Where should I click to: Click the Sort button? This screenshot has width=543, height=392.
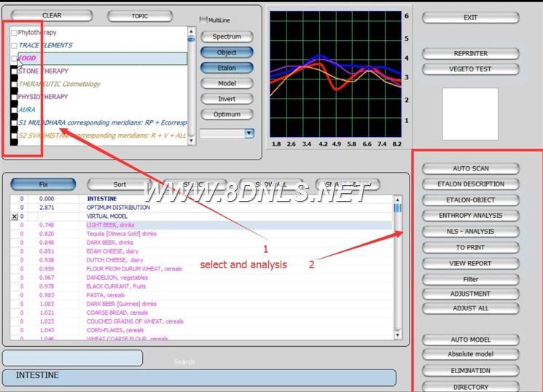pyautogui.click(x=120, y=184)
